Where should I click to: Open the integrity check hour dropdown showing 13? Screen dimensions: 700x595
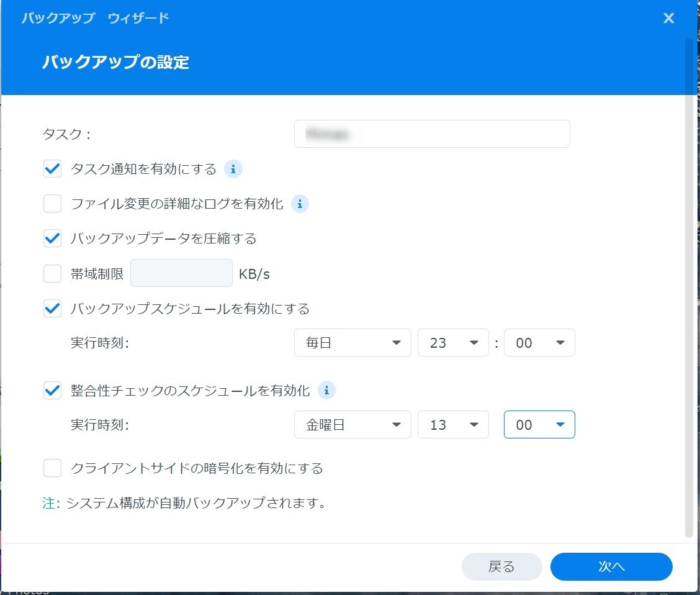click(x=453, y=425)
